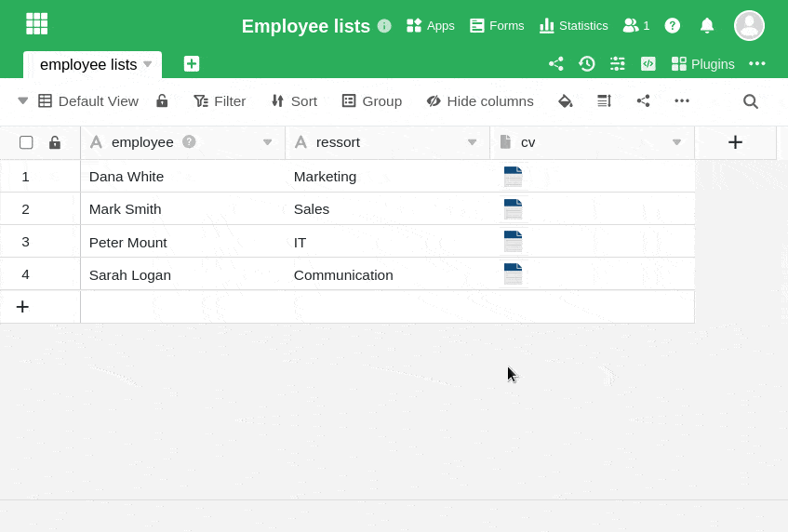Image resolution: width=788 pixels, height=532 pixels.
Task: Open the ressort column dropdown menu
Action: [x=472, y=142]
